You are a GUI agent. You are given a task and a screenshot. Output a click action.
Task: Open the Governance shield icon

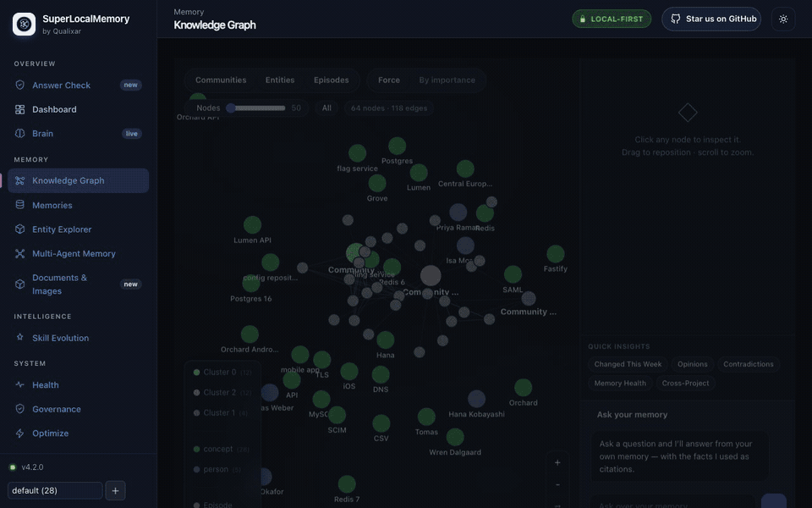(19, 409)
